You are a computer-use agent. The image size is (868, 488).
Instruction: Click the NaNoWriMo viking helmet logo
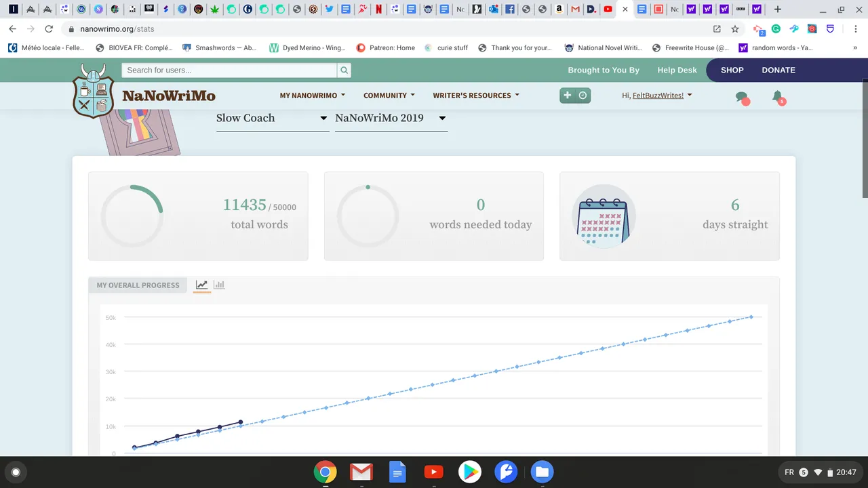(x=94, y=91)
